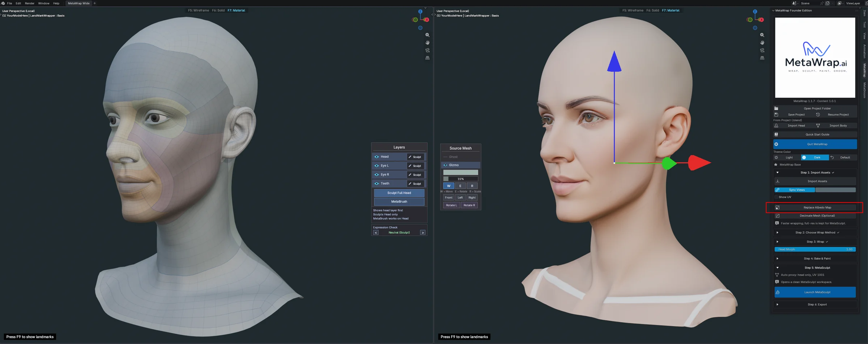
Task: Expand the Step 3: Wrap section
Action: [778, 242]
